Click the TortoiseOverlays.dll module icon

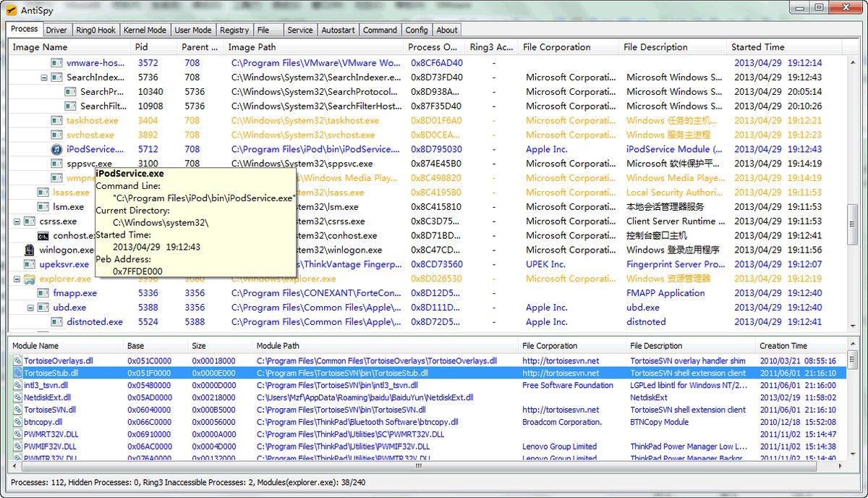pos(18,360)
